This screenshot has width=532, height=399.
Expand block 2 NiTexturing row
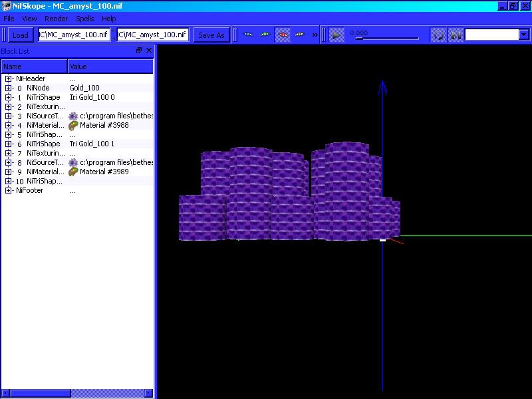(8, 107)
